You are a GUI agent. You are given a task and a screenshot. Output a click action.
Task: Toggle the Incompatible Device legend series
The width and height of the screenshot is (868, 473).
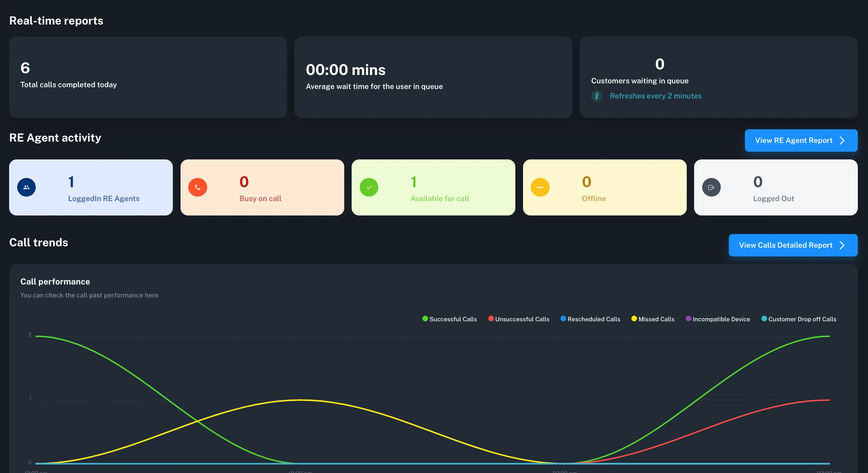pyautogui.click(x=718, y=319)
